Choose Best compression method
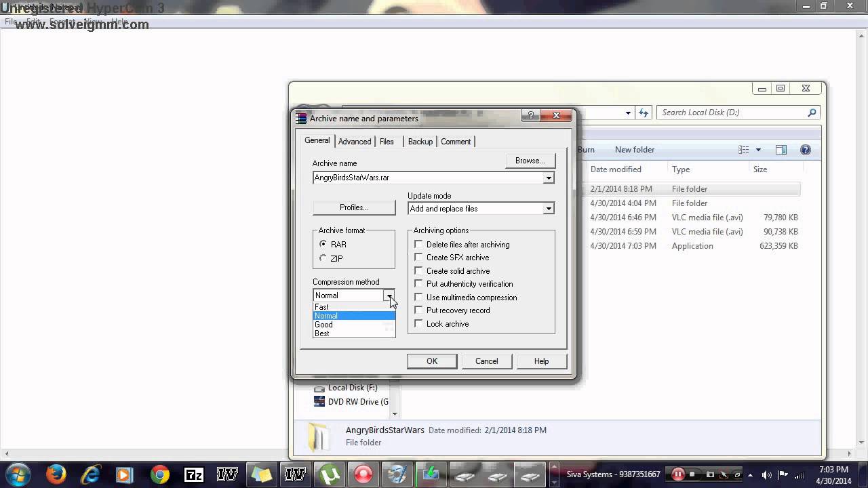 click(353, 333)
